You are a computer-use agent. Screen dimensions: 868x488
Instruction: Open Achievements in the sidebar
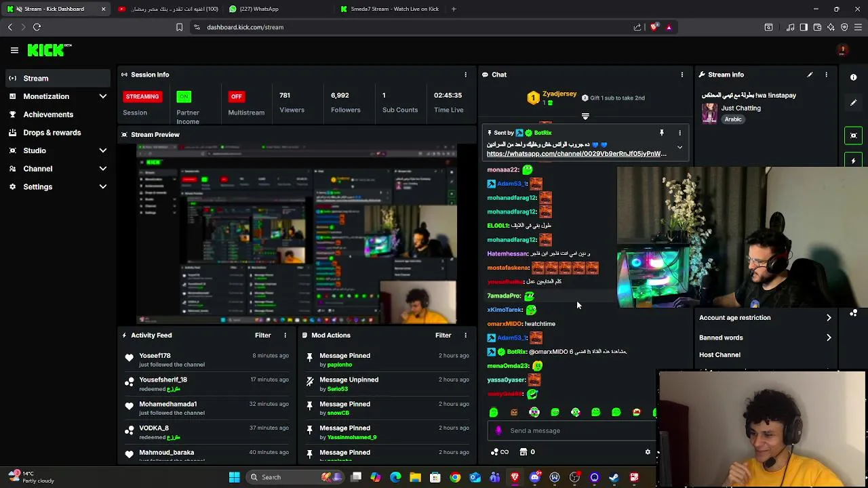[56, 115]
